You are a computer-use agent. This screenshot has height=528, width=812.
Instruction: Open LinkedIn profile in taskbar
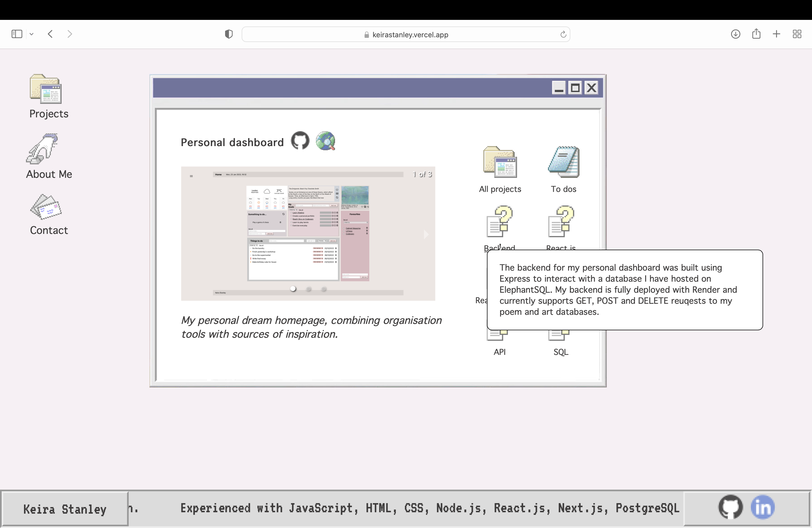click(x=763, y=507)
